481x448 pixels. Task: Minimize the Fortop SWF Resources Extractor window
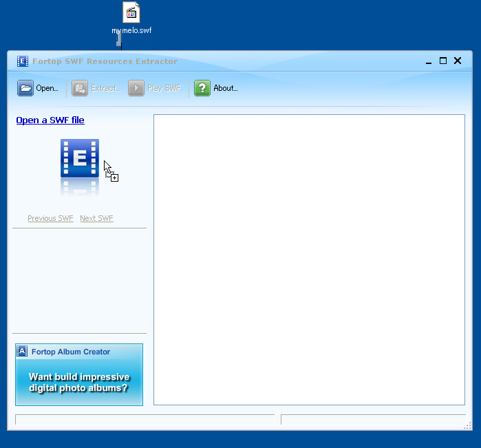(x=429, y=61)
